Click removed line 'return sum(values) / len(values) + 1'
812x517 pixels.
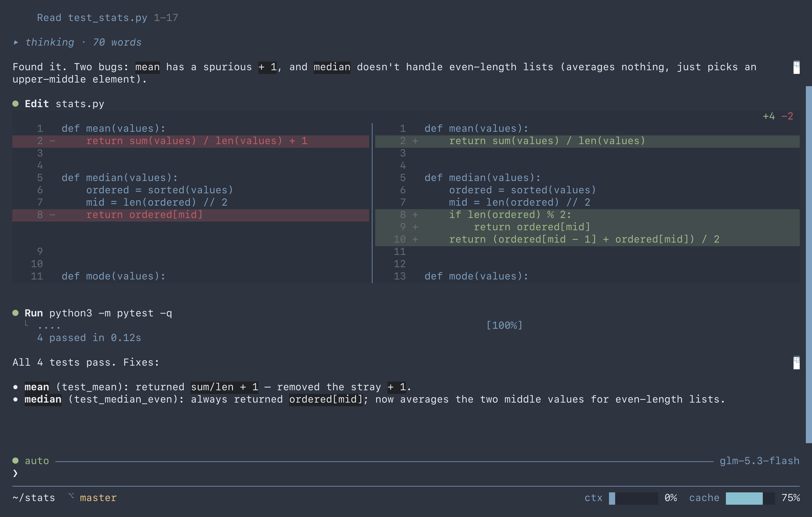click(191, 141)
